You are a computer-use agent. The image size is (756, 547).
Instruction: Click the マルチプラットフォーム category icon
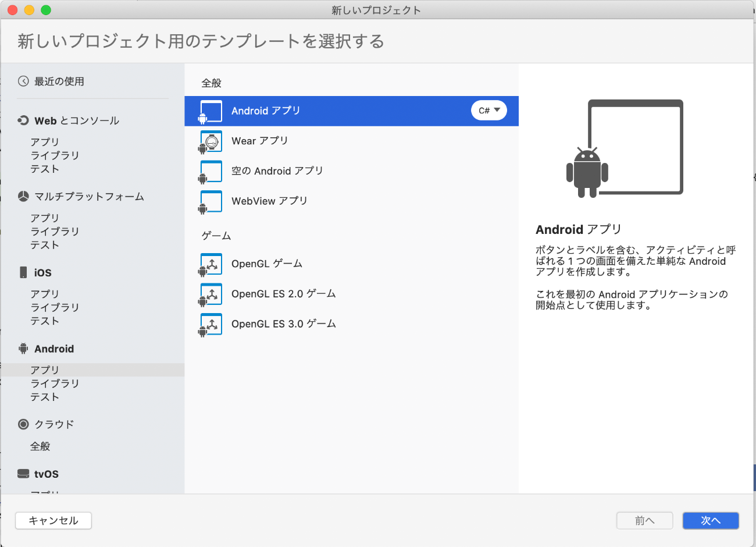click(x=23, y=197)
